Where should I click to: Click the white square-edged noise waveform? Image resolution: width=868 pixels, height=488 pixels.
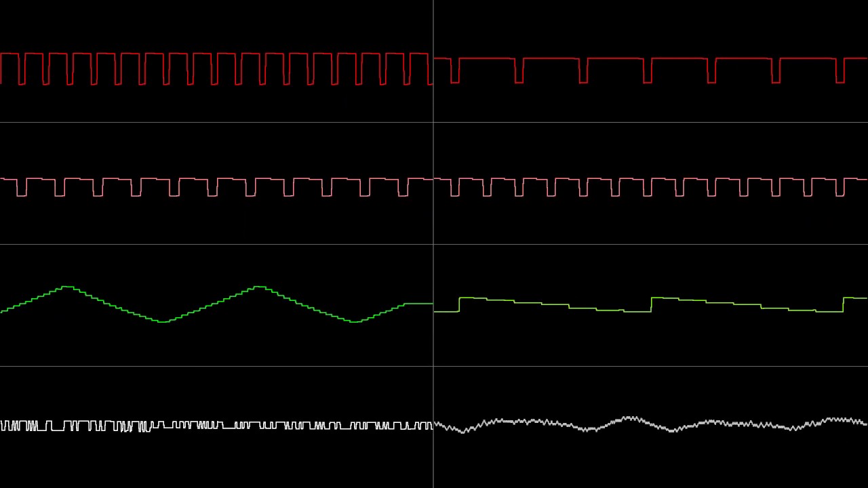pos(216,426)
